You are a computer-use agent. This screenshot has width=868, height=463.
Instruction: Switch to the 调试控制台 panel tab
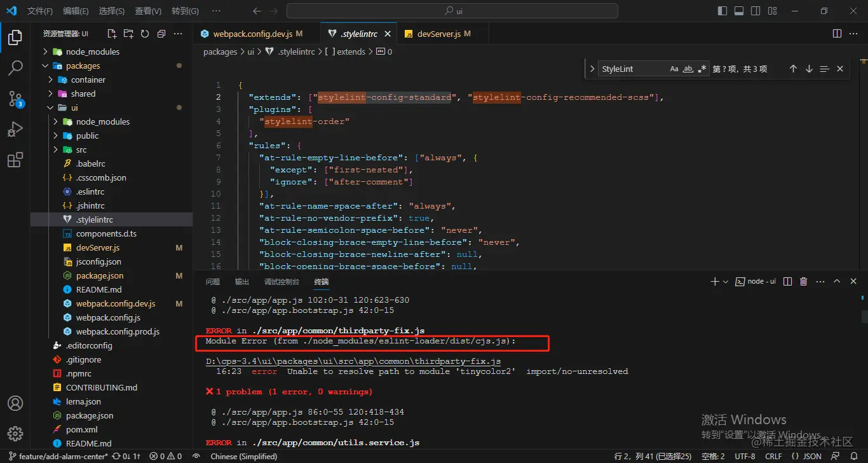click(x=281, y=281)
